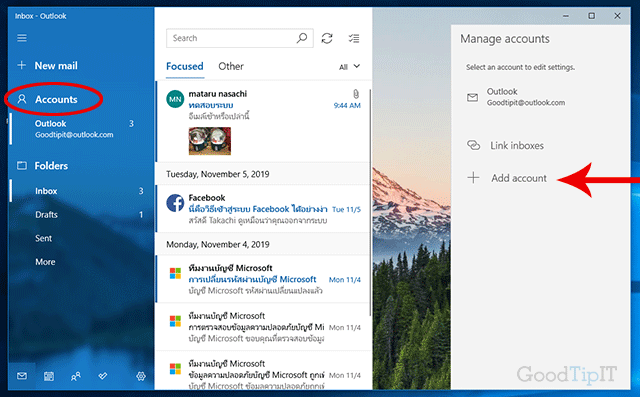This screenshot has height=397, width=640.
Task: Sync this view with refresh icon
Action: click(327, 38)
